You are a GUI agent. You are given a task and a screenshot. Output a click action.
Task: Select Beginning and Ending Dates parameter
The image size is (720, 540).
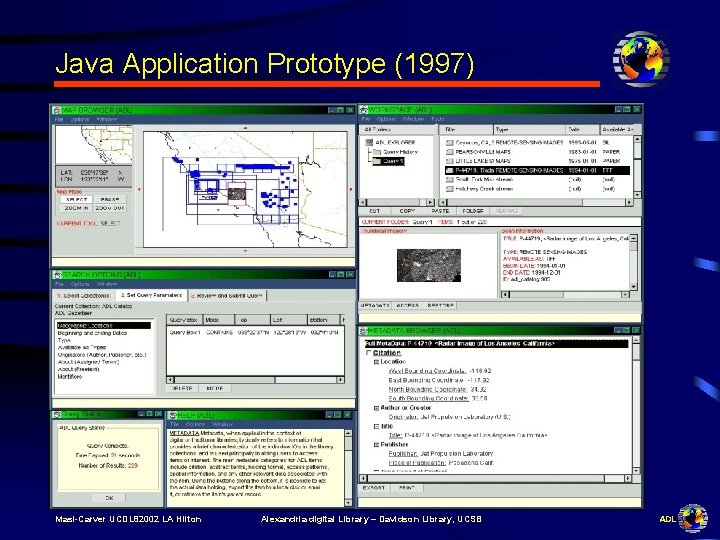tap(92, 333)
